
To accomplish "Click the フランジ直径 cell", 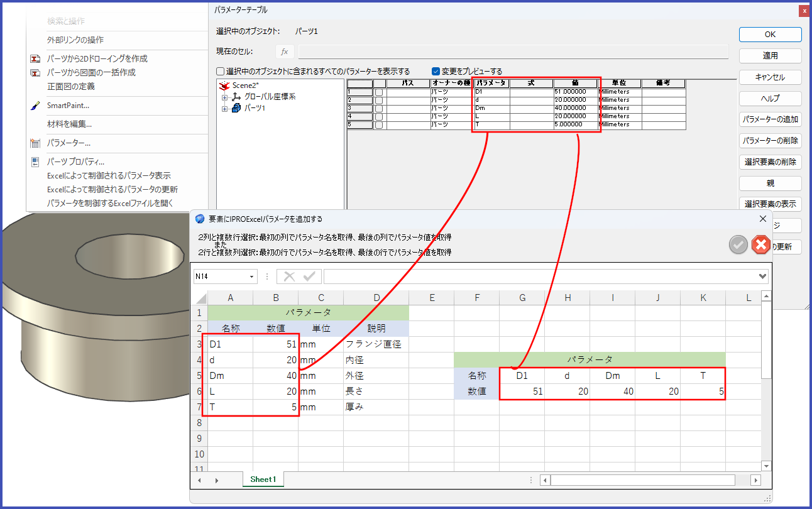I will pos(376,344).
